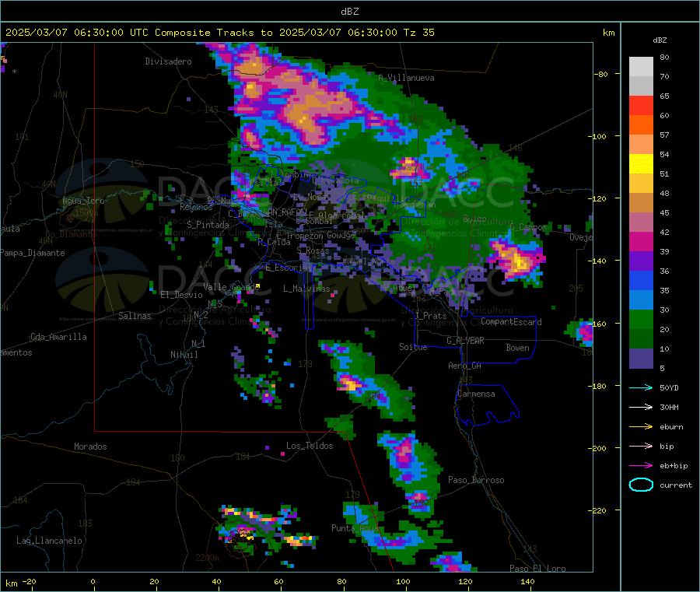Screen dimensions: 700x592
Task: Click the 'J_Prats' map label
Action: coord(431,316)
